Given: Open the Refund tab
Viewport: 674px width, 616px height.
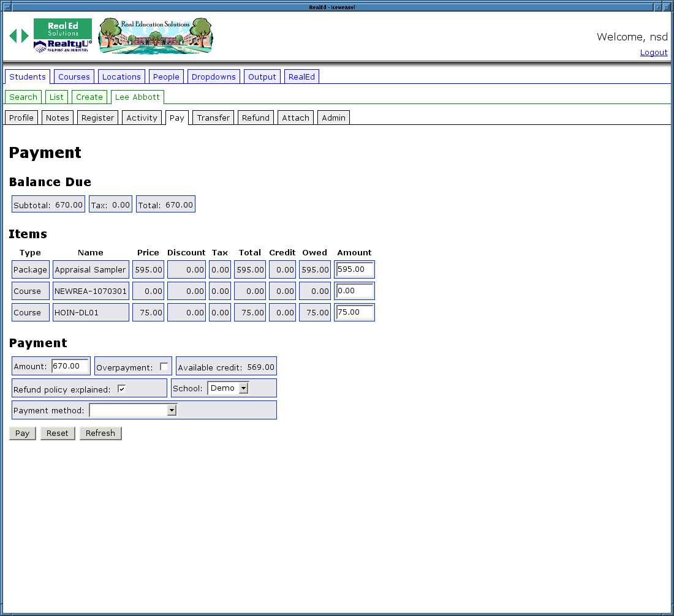Looking at the screenshot, I should tap(256, 118).
